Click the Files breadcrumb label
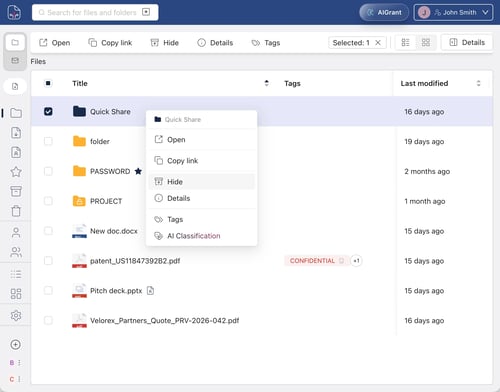Screen dimensions: 500x392 (38, 61)
